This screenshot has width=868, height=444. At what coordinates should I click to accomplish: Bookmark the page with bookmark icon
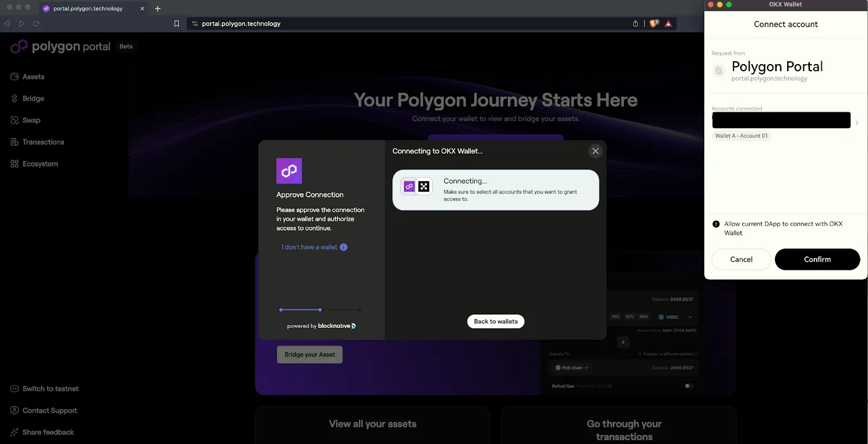click(176, 23)
